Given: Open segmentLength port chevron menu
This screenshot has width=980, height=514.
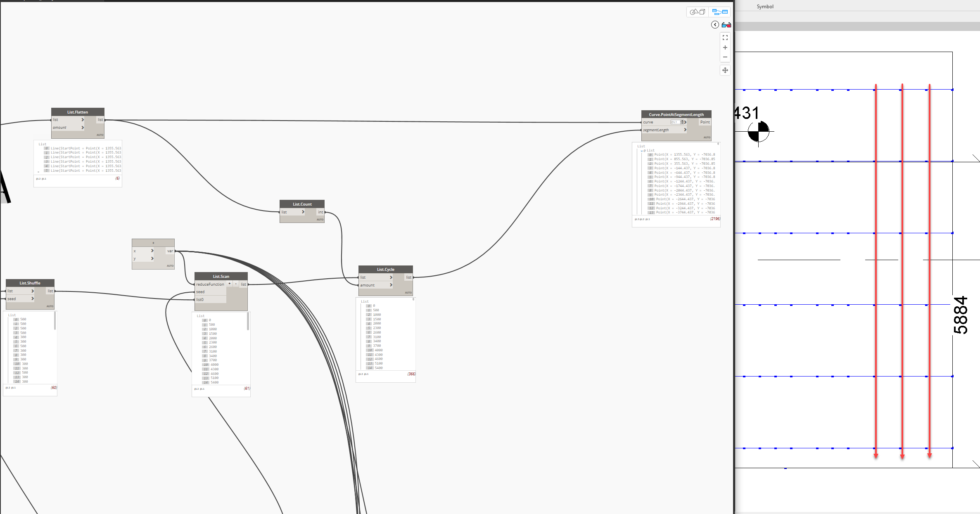Looking at the screenshot, I should (x=685, y=130).
